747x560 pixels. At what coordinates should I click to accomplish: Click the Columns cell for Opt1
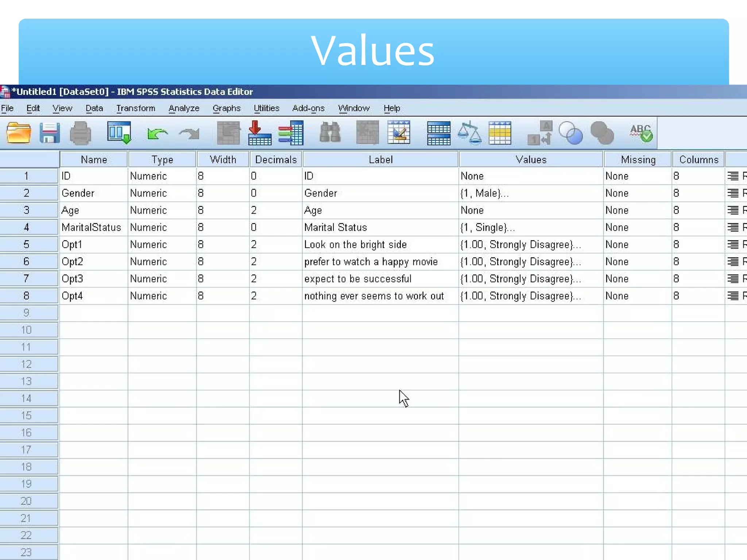click(698, 245)
